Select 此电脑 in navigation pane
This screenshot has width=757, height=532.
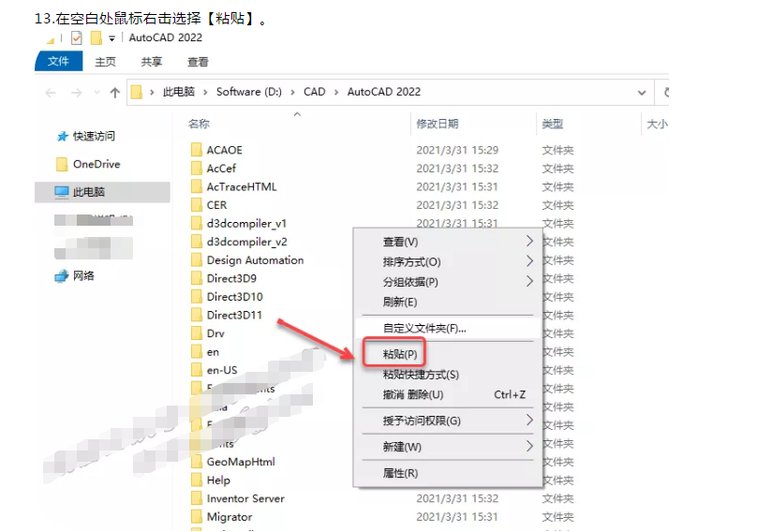[x=102, y=192]
